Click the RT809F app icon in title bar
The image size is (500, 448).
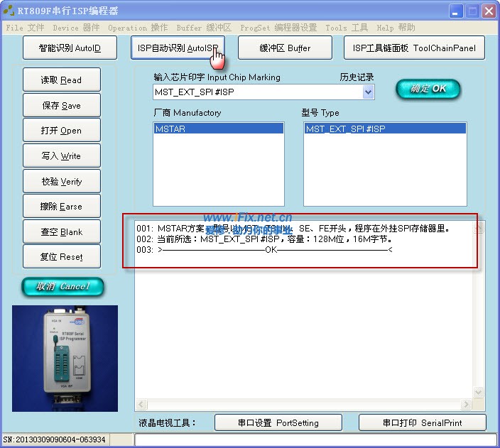pyautogui.click(x=9, y=11)
